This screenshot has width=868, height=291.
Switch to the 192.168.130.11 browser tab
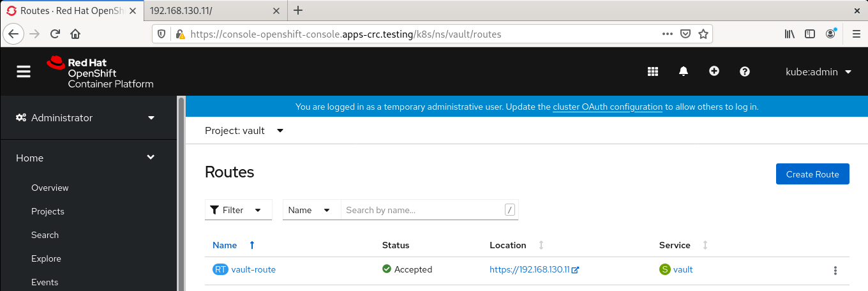pyautogui.click(x=211, y=11)
